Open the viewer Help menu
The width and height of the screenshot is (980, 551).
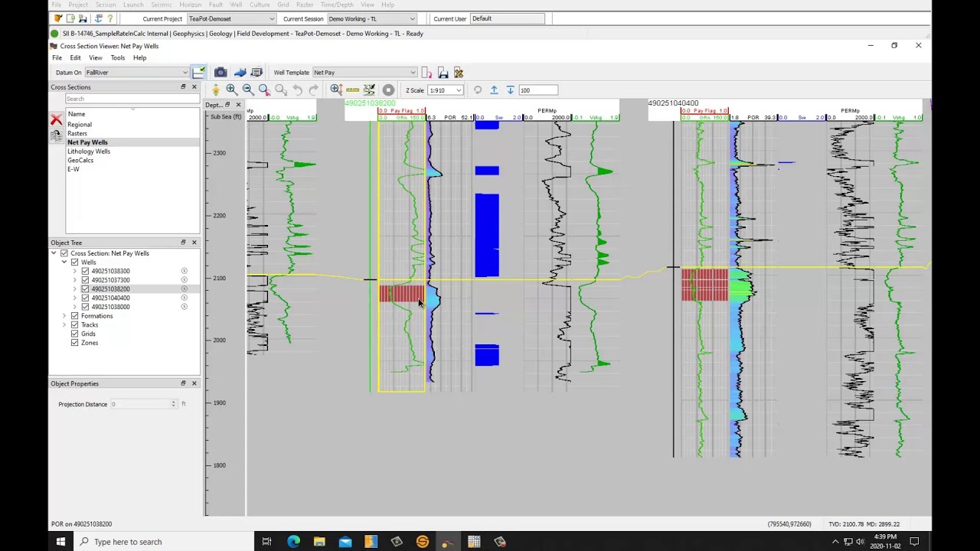click(x=139, y=58)
